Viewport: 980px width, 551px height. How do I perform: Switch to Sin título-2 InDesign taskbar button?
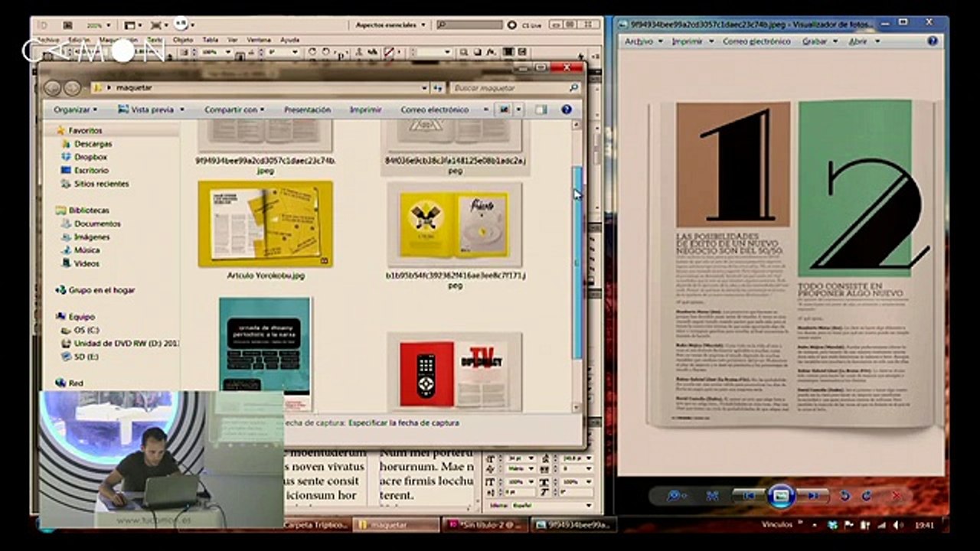point(487,525)
